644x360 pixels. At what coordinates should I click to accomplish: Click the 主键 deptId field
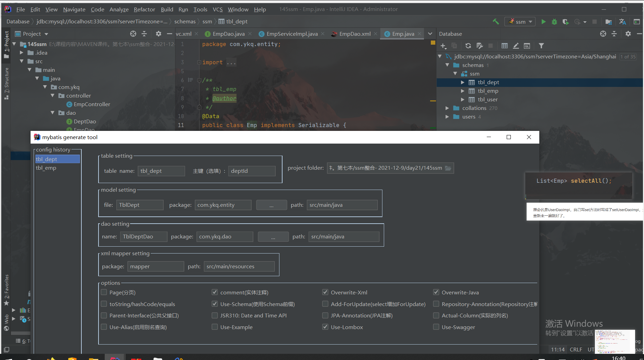(x=252, y=171)
